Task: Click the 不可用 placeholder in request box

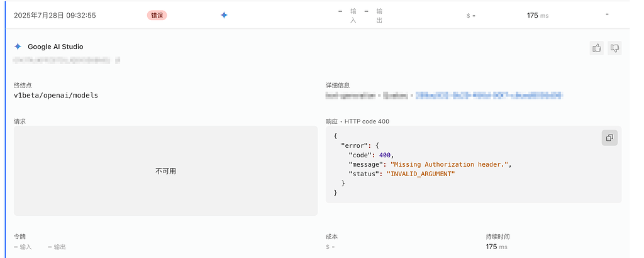Action: [165, 171]
